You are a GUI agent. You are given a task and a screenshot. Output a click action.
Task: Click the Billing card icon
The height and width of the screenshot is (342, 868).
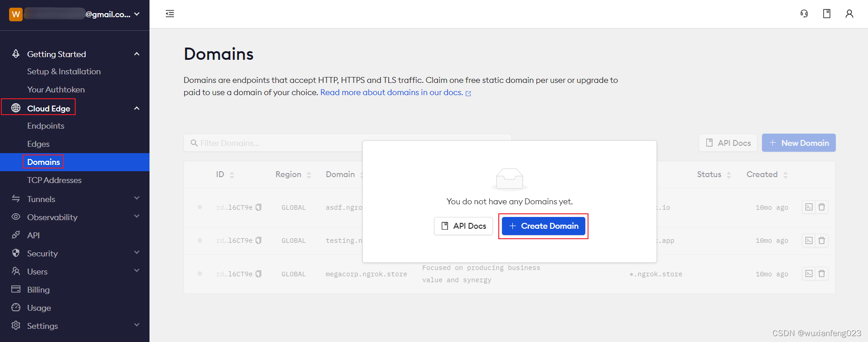coord(16,289)
